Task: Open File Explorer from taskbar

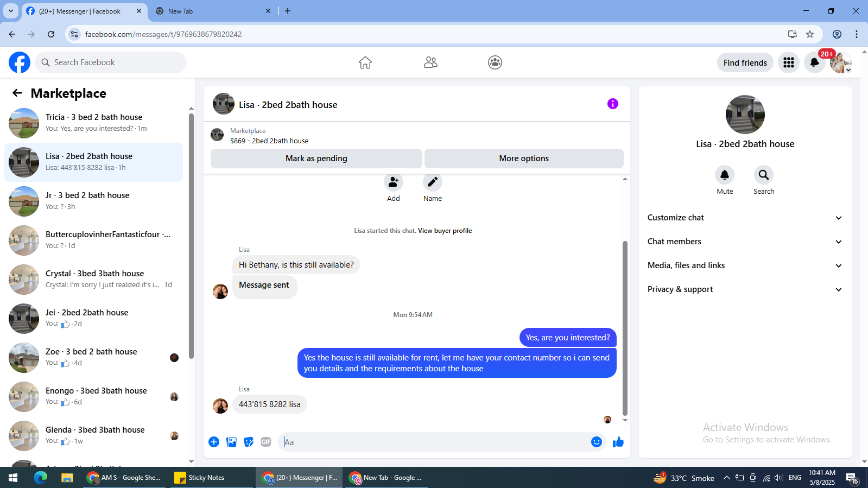Action: (67, 478)
